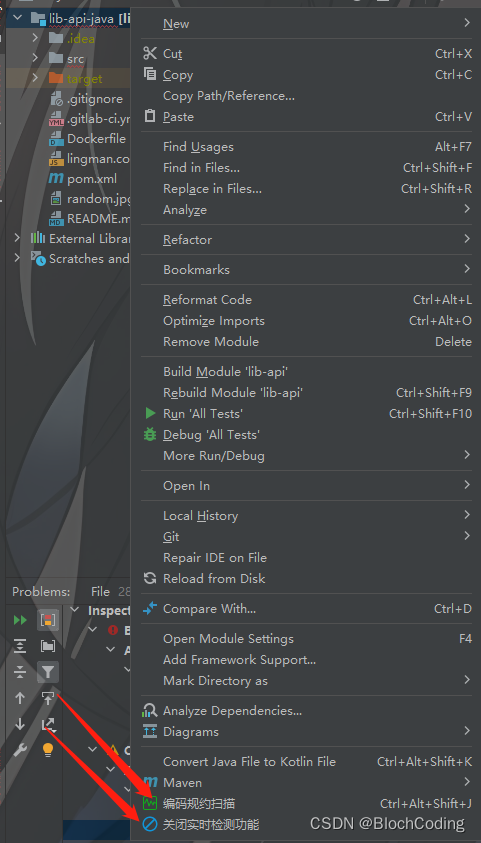This screenshot has width=481, height=843.
Task: Open the Git submenu
Action: [306, 536]
